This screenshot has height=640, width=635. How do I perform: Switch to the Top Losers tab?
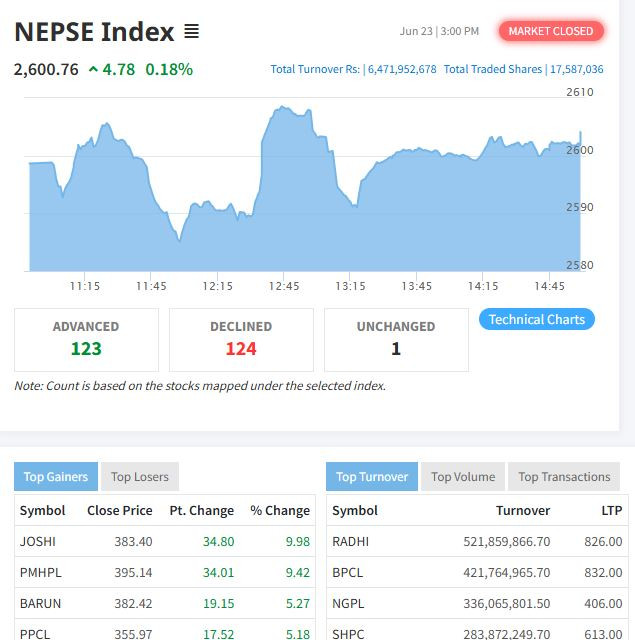(140, 477)
